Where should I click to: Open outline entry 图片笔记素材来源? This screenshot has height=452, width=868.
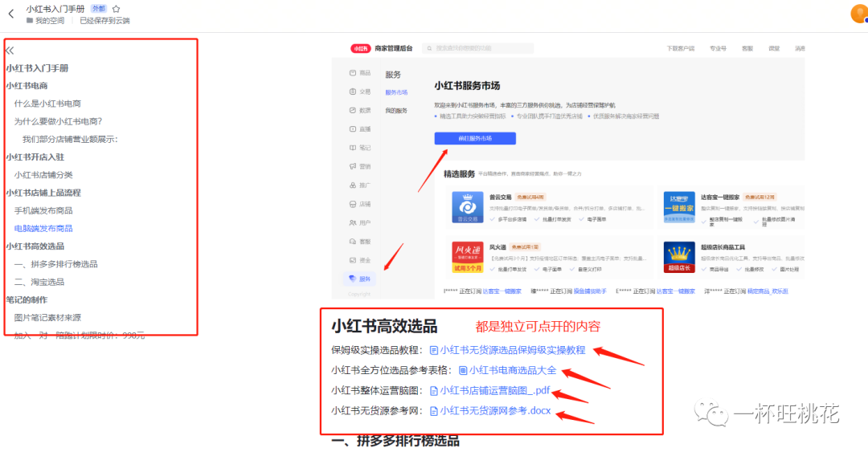47,318
